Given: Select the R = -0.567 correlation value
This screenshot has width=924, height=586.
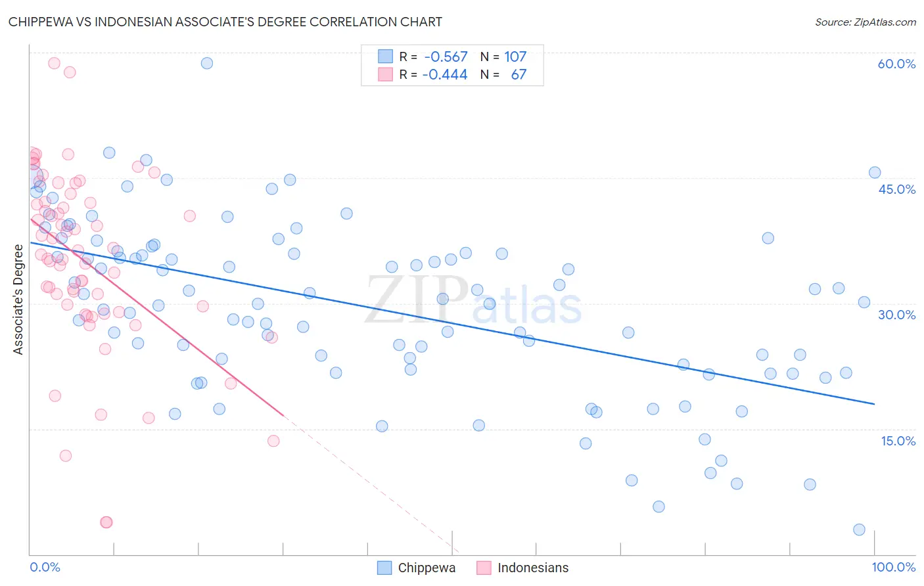Looking at the screenshot, I should coord(434,56).
